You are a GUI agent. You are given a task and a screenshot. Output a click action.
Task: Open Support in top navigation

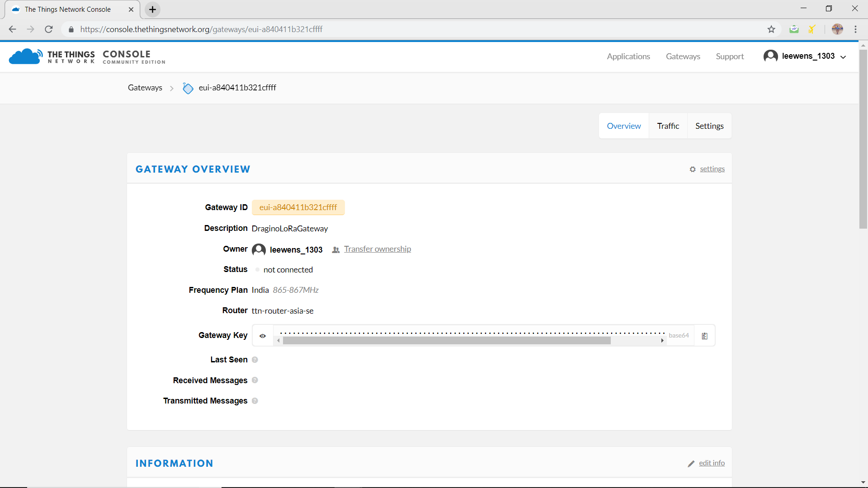coord(730,56)
